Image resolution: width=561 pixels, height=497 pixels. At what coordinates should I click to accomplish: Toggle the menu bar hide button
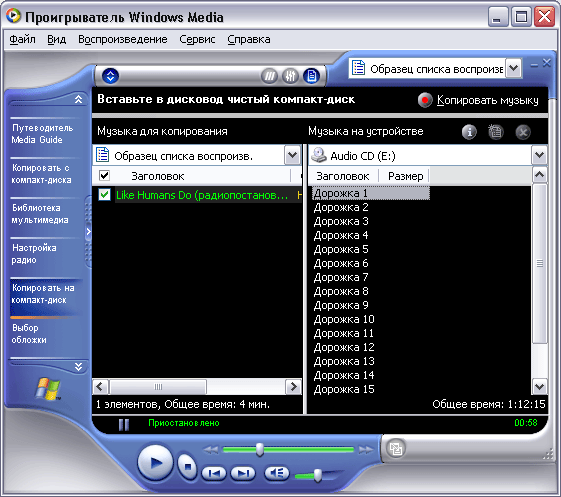[x=110, y=76]
